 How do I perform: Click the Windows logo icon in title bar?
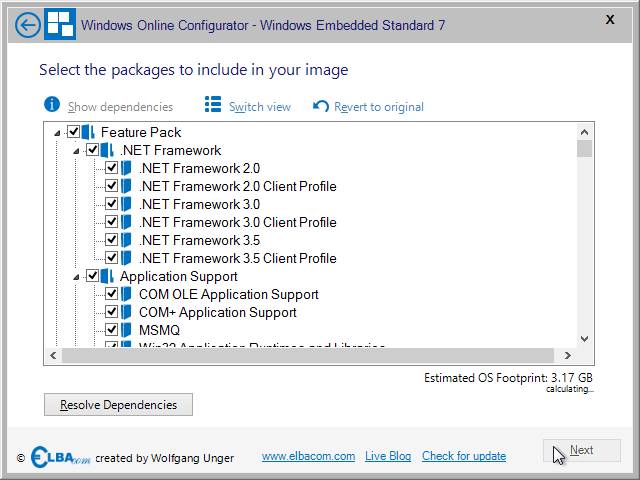click(60, 24)
